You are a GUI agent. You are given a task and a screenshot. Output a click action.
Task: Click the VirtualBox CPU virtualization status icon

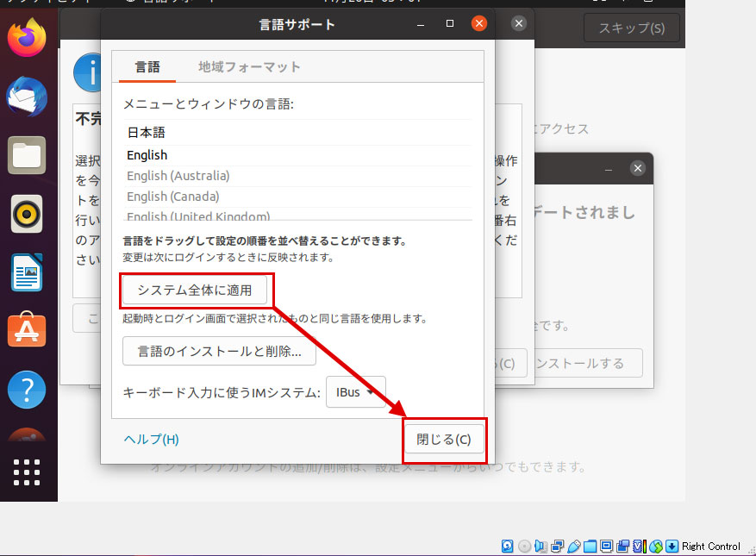(x=640, y=546)
